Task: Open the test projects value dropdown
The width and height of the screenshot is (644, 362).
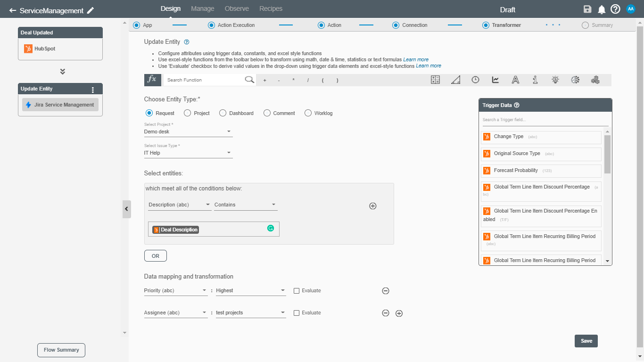Action: click(x=251, y=313)
